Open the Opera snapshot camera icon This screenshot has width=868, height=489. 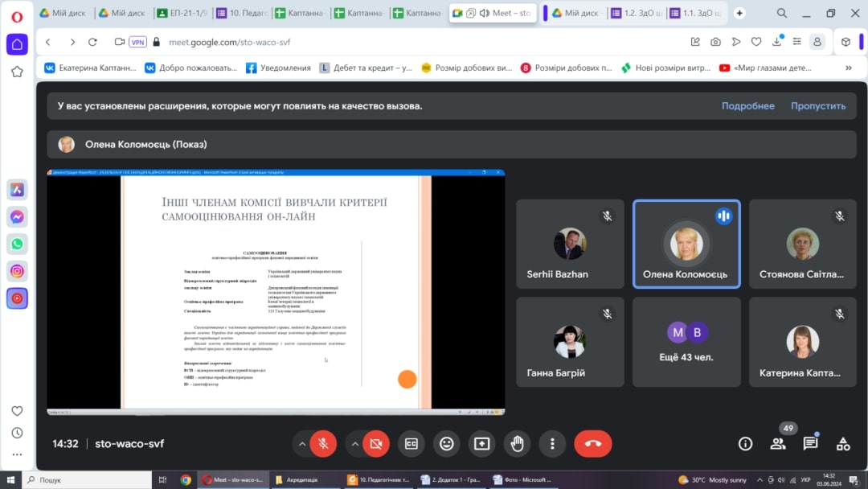tap(716, 42)
